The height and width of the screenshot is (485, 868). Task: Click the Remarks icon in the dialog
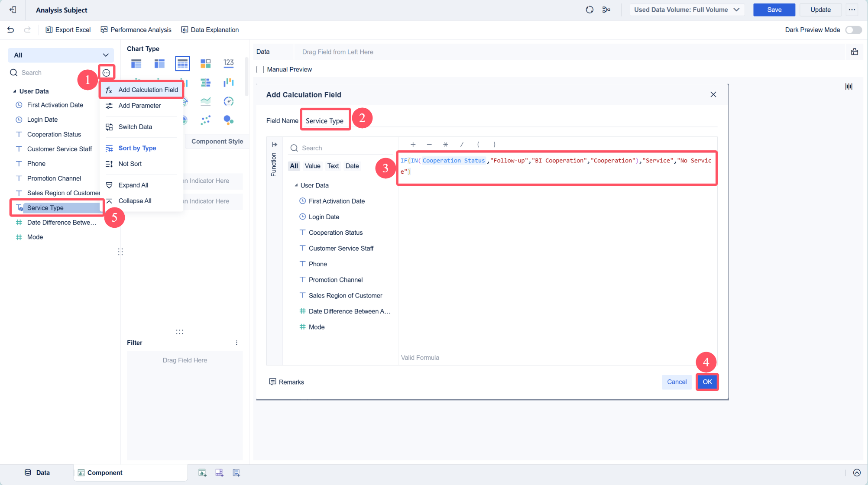273,382
